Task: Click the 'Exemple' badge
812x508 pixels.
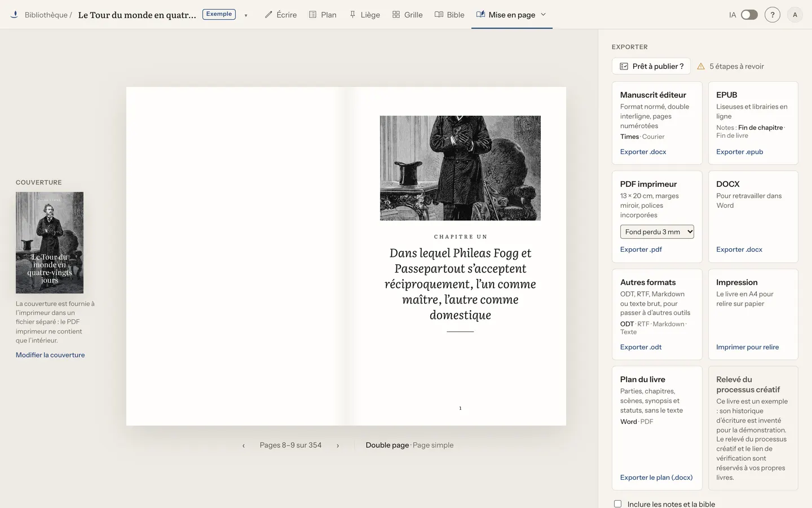Action: tap(219, 14)
